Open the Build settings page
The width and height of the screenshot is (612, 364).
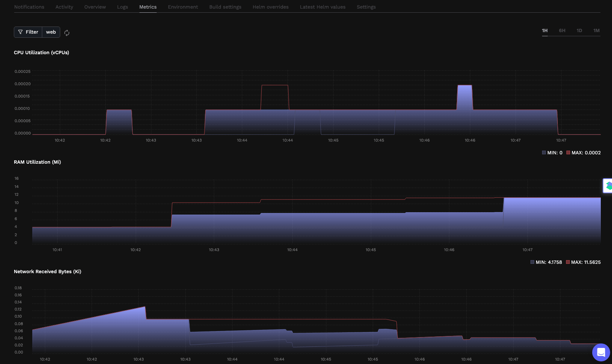pos(225,7)
